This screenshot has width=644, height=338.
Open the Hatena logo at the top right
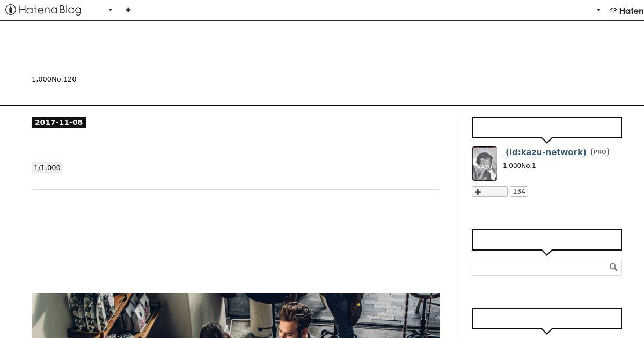(626, 10)
